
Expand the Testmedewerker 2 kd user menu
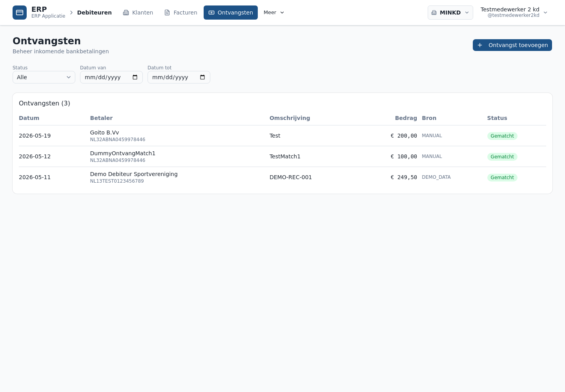click(514, 13)
